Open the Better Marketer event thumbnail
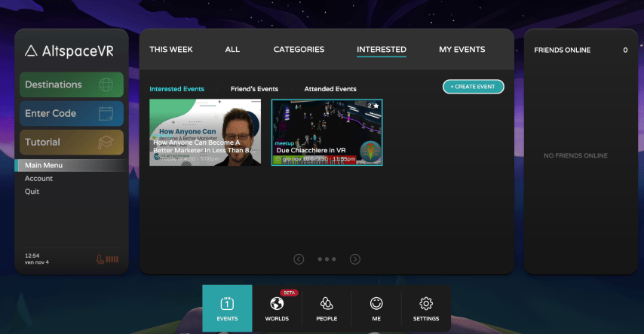Image resolution: width=644 pixels, height=334 pixels. [205, 132]
